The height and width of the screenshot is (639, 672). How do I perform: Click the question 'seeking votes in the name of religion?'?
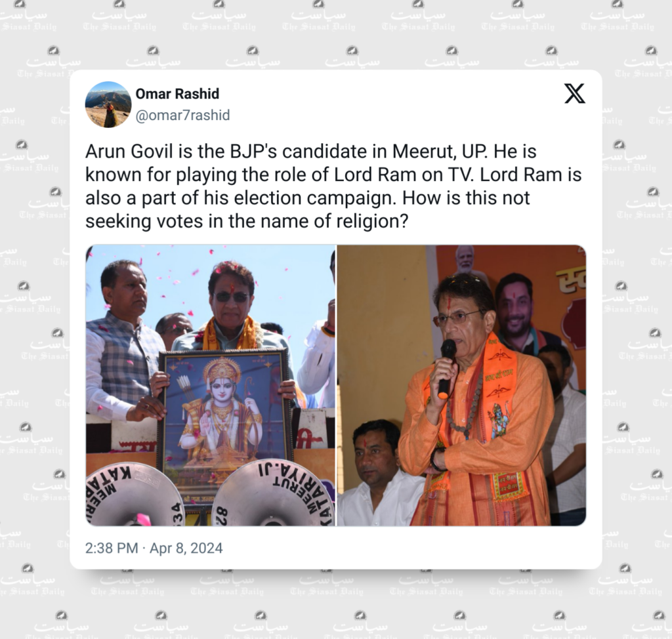coord(247,222)
